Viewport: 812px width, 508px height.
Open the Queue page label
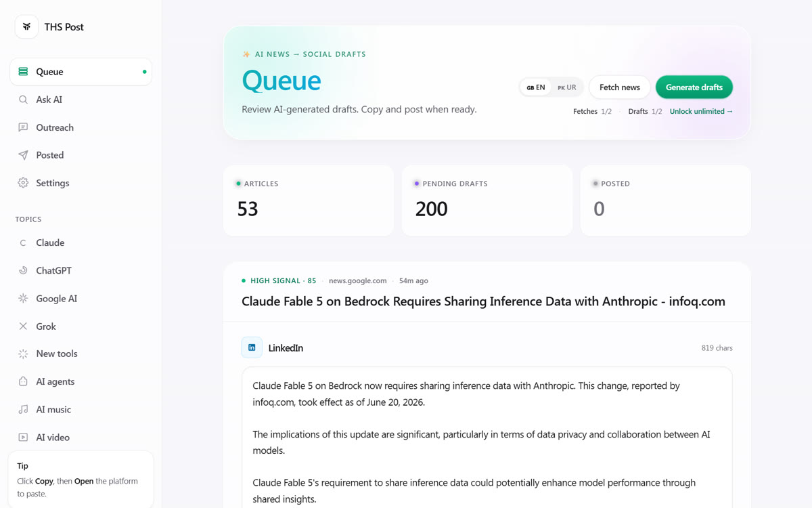tap(49, 72)
